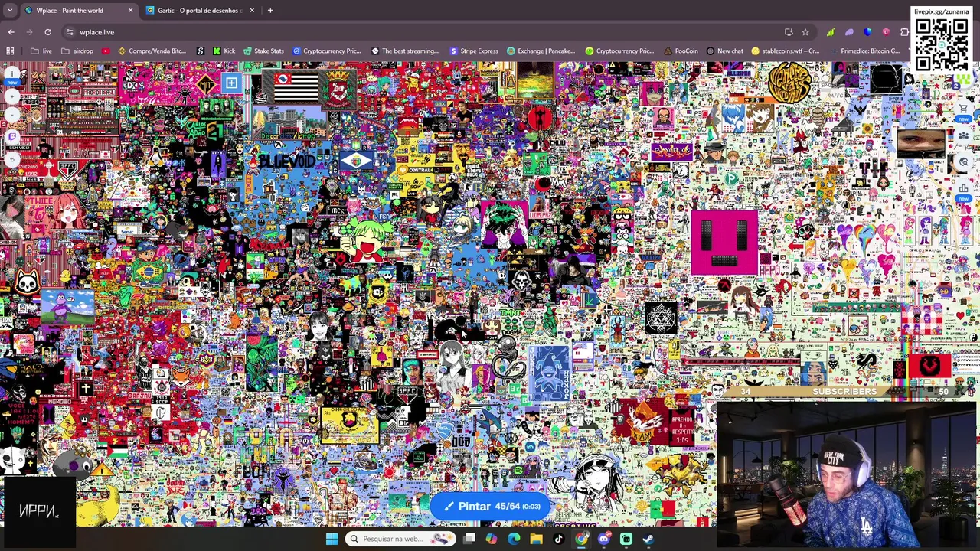
Task: Open the Kick bookmark
Action: (224, 51)
